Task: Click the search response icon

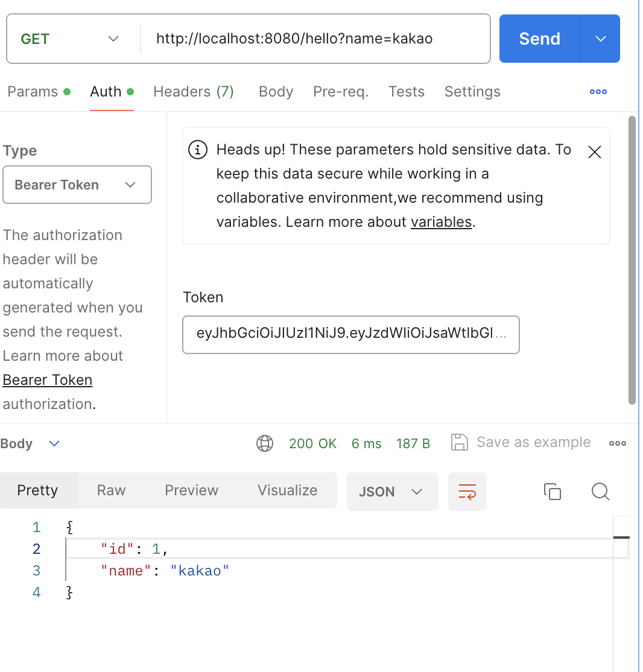Action: (x=600, y=492)
